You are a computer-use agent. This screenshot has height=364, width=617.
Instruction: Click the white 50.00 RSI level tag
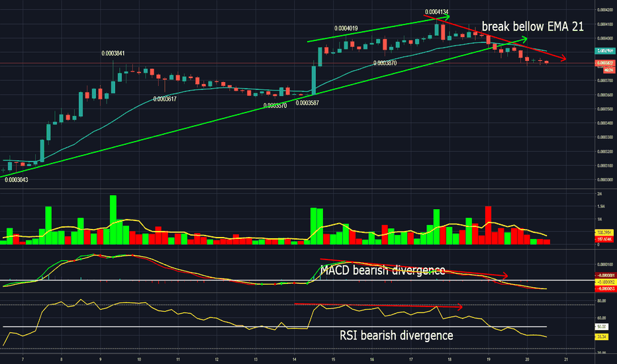click(602, 327)
